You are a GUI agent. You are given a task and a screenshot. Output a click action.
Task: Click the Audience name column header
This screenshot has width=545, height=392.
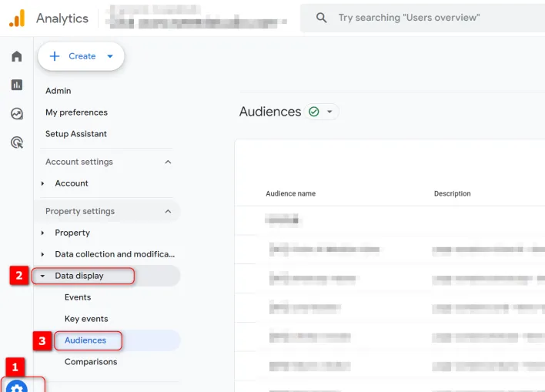tap(290, 194)
